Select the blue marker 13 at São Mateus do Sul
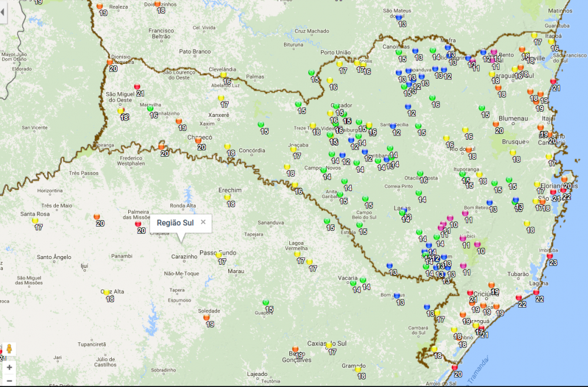The width and height of the screenshot is (588, 387). [399, 18]
